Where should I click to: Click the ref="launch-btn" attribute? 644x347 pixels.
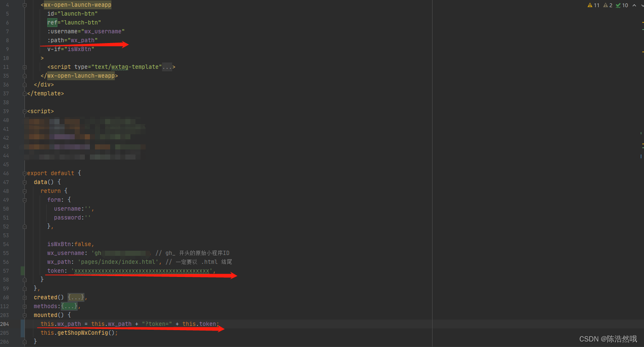[74, 23]
